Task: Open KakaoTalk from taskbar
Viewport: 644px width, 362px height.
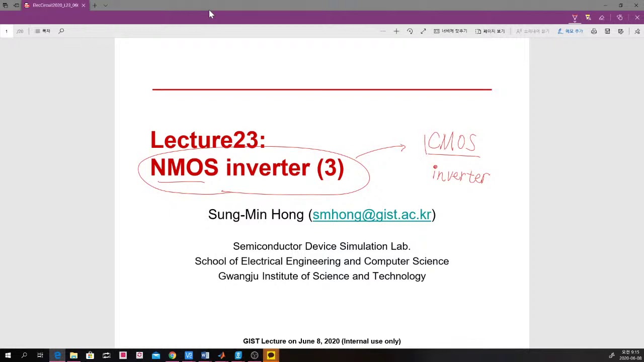Action: point(271,355)
